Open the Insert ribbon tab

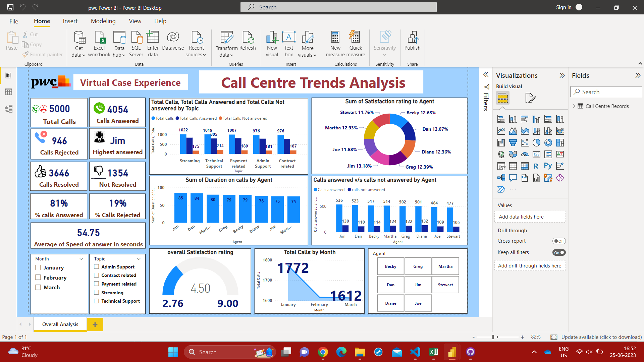70,21
